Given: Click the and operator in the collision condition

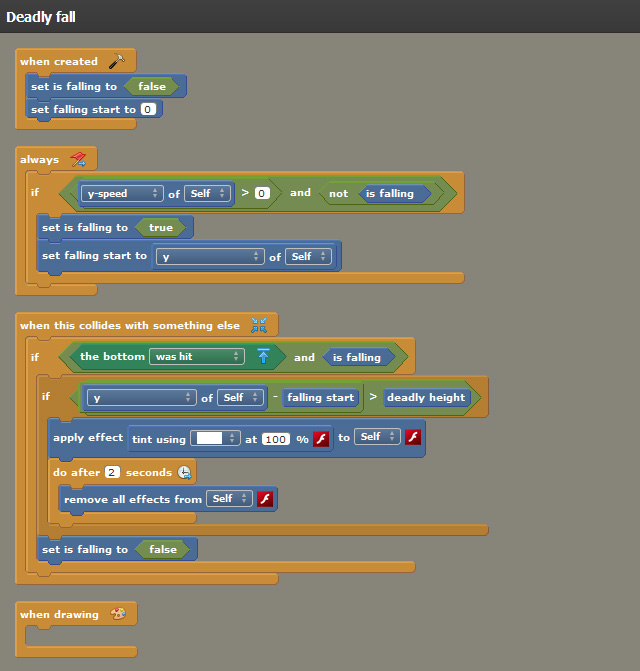Looking at the screenshot, I should click(x=304, y=357).
